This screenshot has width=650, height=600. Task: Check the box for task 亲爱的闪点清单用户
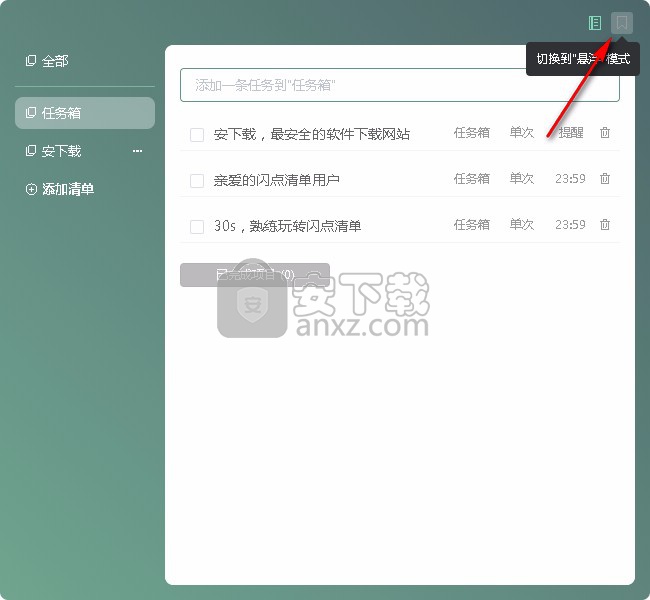click(197, 181)
